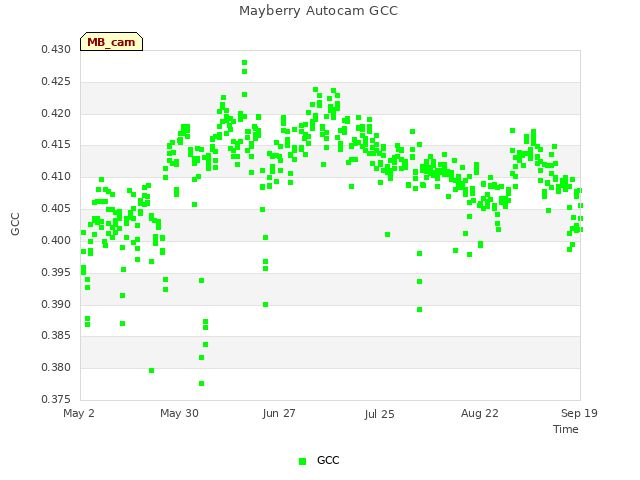Click the 0.425 y-axis value
This screenshot has height=480, width=640.
[x=56, y=82]
